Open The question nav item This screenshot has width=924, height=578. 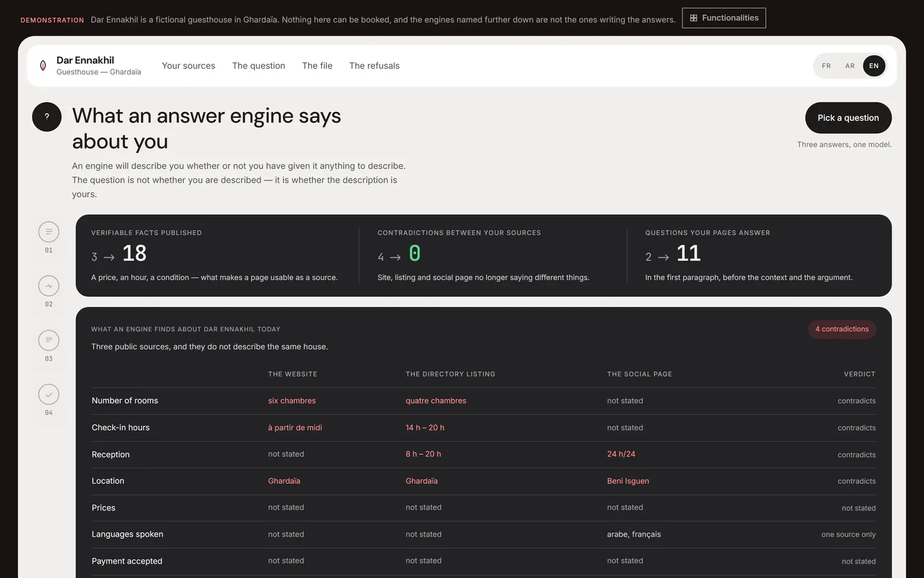point(259,66)
